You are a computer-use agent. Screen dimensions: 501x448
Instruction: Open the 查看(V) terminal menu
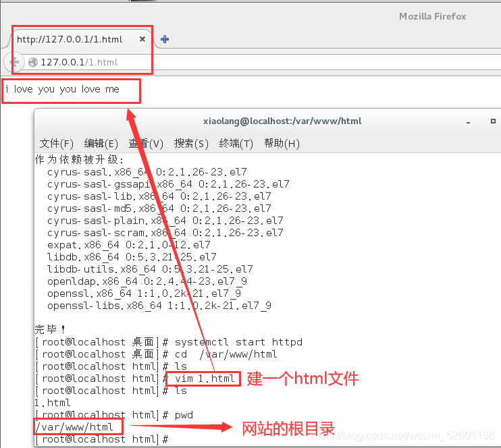[146, 143]
